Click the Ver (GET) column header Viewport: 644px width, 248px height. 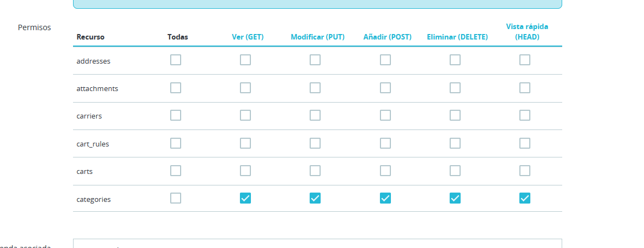pos(248,37)
